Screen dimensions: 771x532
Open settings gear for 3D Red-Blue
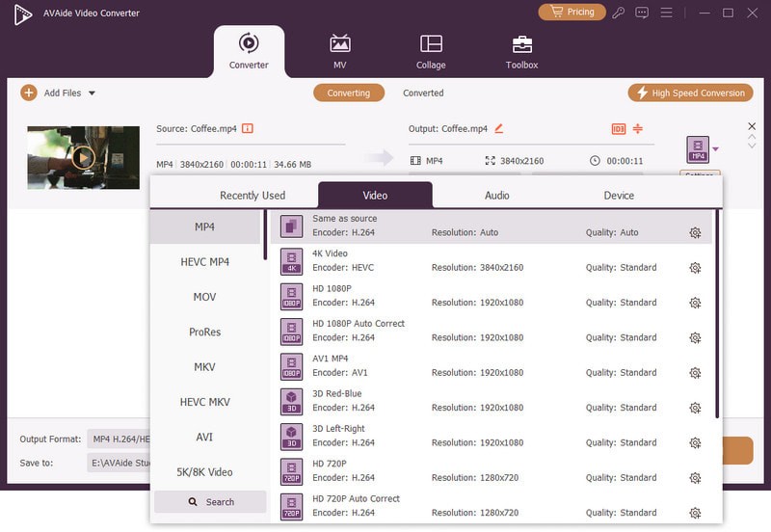(x=695, y=408)
